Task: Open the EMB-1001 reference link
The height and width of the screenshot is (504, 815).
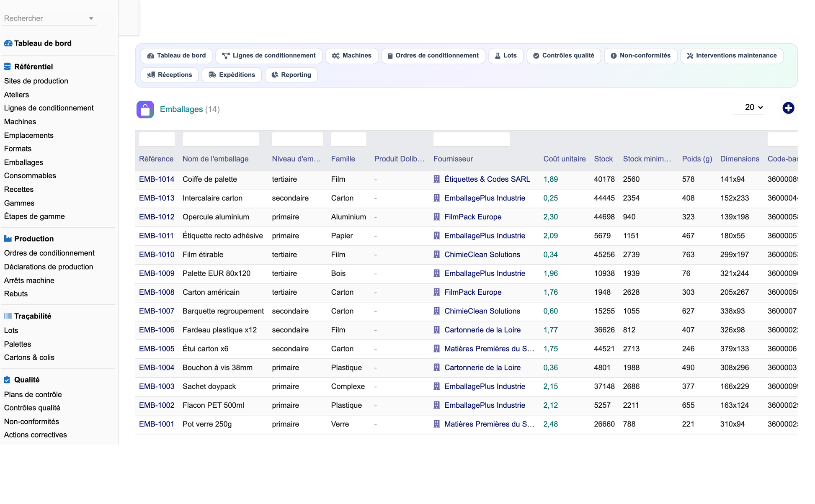Action: pyautogui.click(x=157, y=424)
